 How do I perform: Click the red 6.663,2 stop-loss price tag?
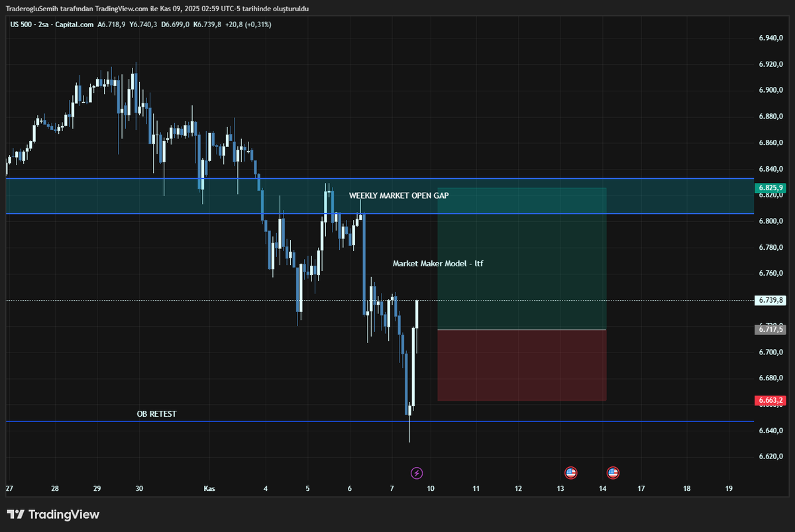pyautogui.click(x=770, y=400)
